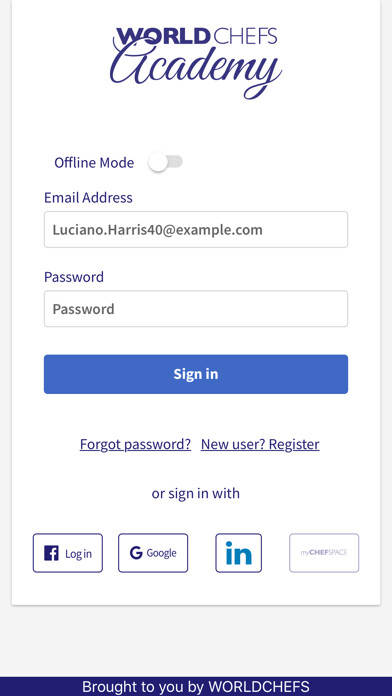
Task: Click the 'Log in' text on Facebook button
Action: tap(78, 554)
